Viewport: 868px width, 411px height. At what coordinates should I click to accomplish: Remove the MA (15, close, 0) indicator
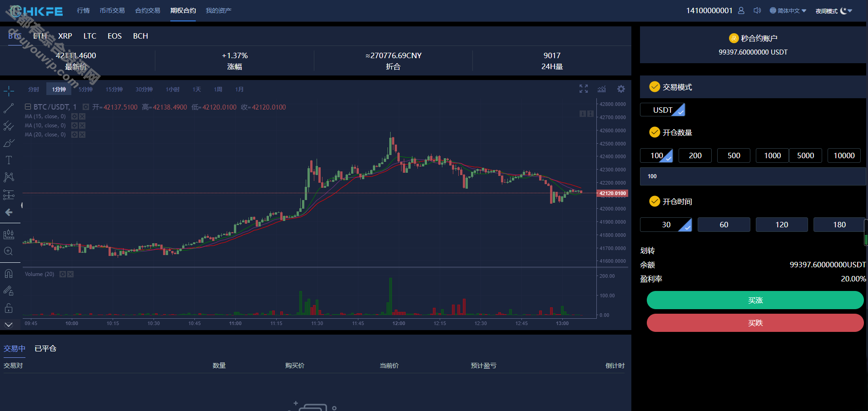82,116
